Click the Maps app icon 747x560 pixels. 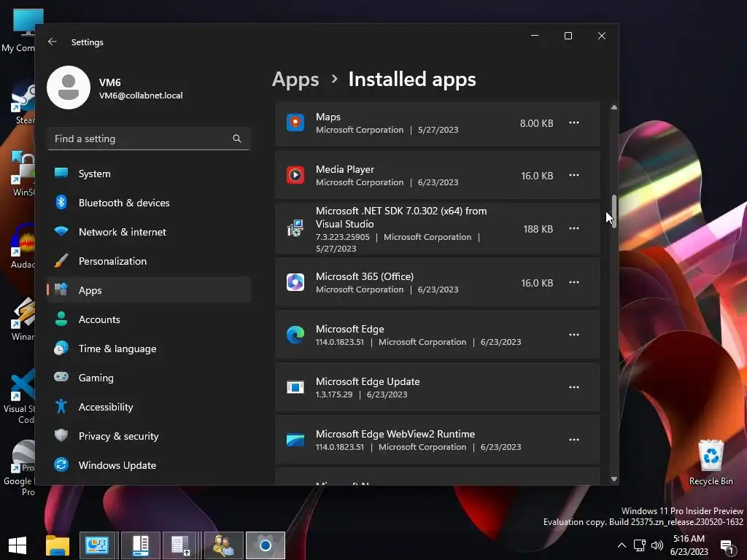pos(295,122)
